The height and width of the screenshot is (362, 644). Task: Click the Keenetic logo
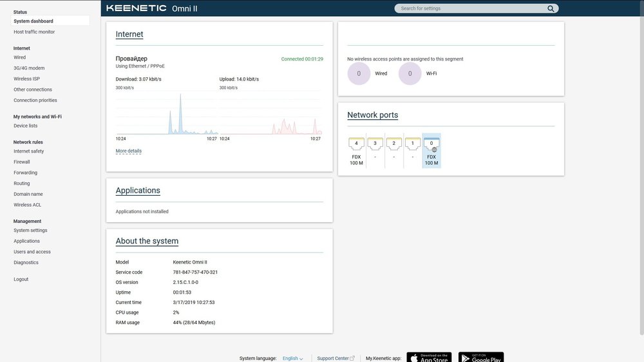(137, 8)
